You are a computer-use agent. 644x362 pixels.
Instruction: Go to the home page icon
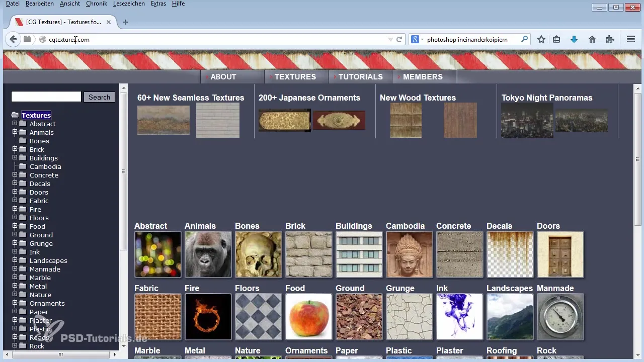point(592,39)
